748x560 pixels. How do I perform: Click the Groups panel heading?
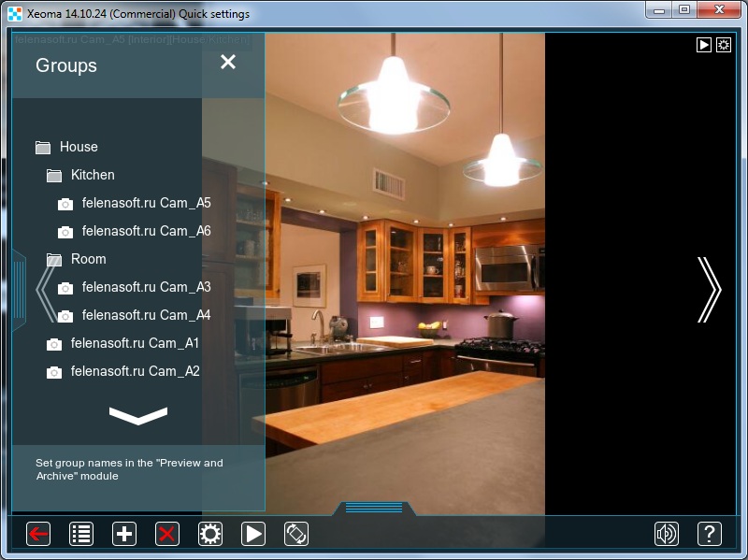tap(66, 65)
